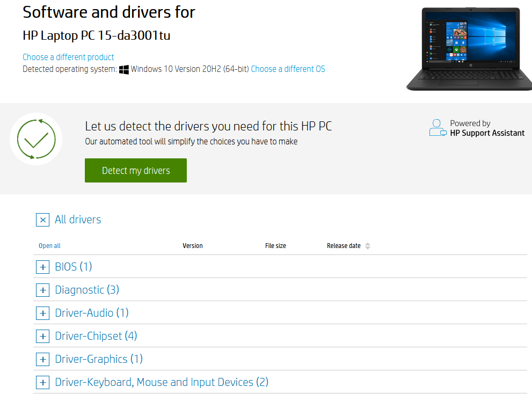The height and width of the screenshot is (394, 532).
Task: Click the Windows logo next to detected OS
Action: coord(123,69)
